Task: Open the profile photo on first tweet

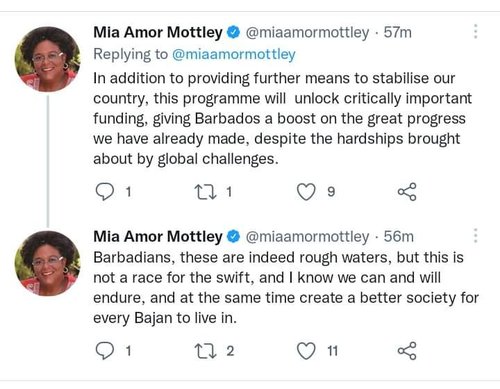Action: pyautogui.click(x=48, y=59)
